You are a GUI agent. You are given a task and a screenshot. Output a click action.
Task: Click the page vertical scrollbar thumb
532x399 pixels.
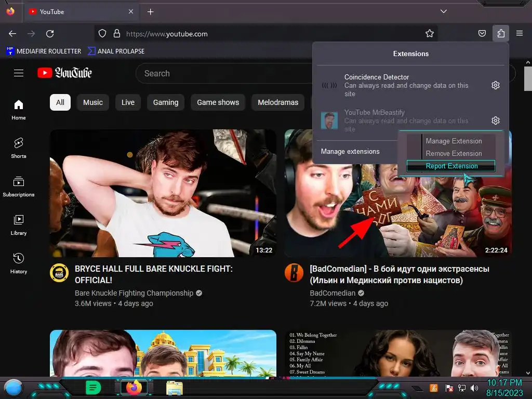pos(528,79)
